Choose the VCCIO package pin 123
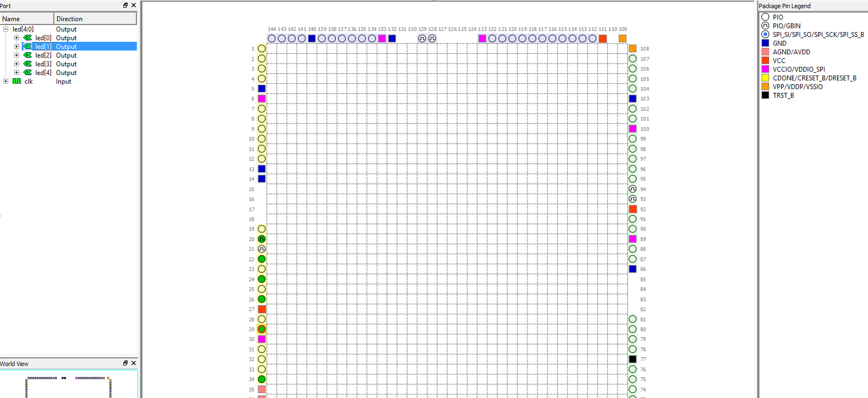This screenshot has width=868, height=398. [482, 39]
